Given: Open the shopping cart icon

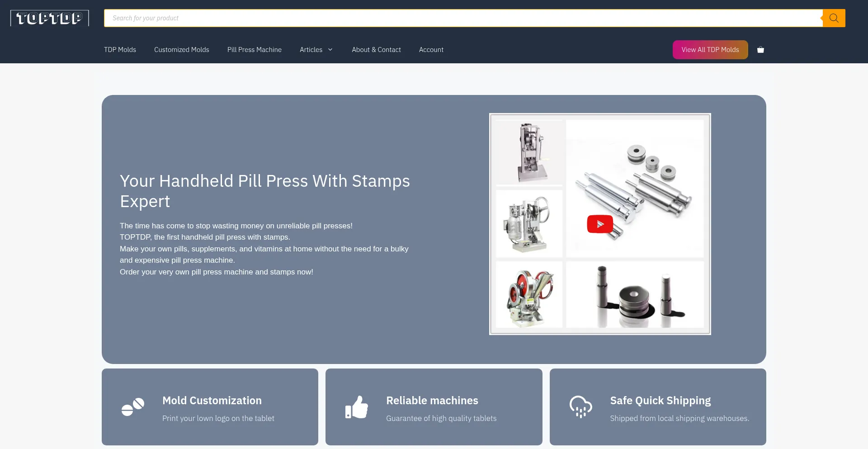Looking at the screenshot, I should point(760,50).
